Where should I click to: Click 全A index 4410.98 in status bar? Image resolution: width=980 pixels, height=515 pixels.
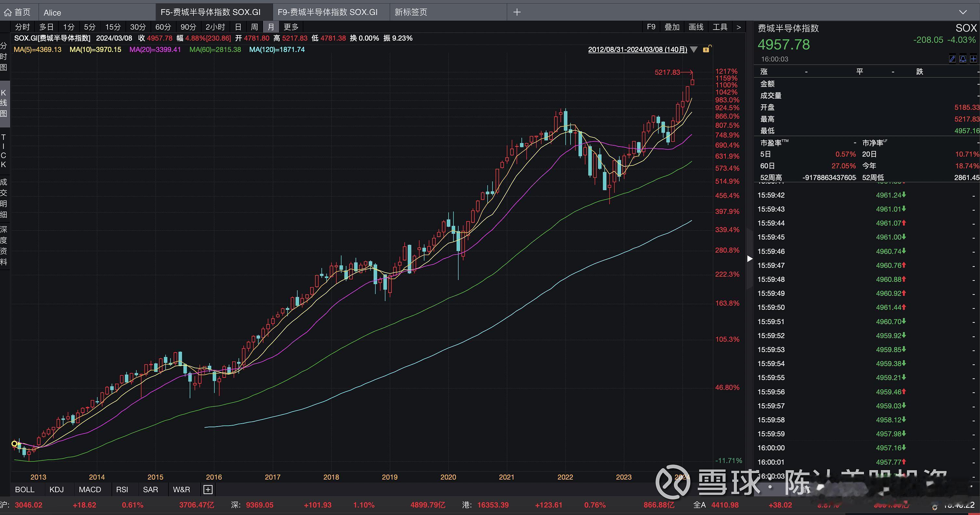pyautogui.click(x=725, y=505)
